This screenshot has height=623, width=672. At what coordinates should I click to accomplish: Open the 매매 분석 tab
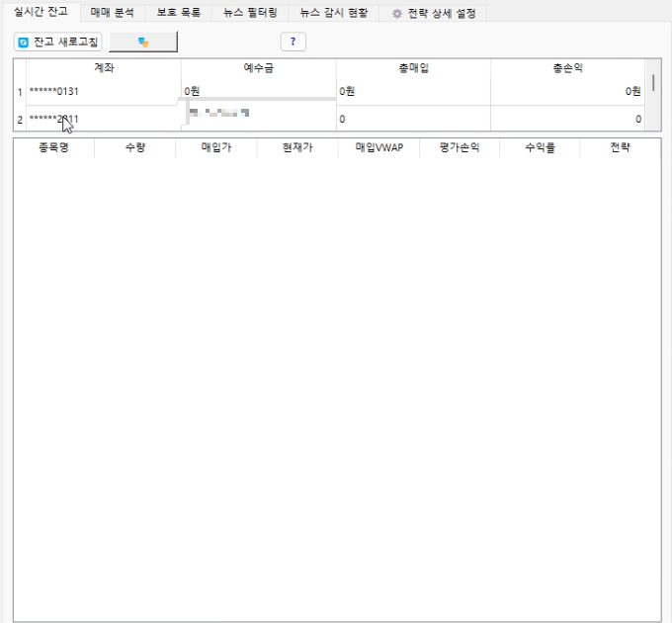coord(113,13)
